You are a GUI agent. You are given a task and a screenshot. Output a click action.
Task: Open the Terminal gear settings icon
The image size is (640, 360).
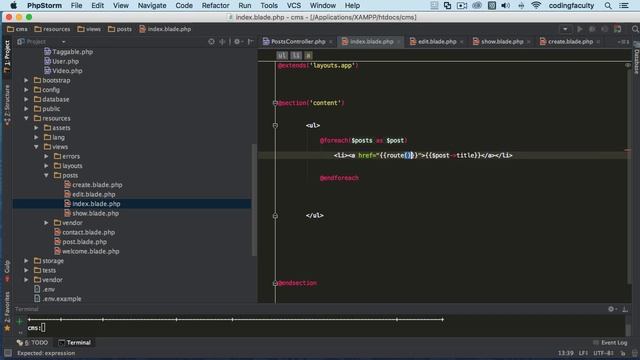tap(611, 309)
